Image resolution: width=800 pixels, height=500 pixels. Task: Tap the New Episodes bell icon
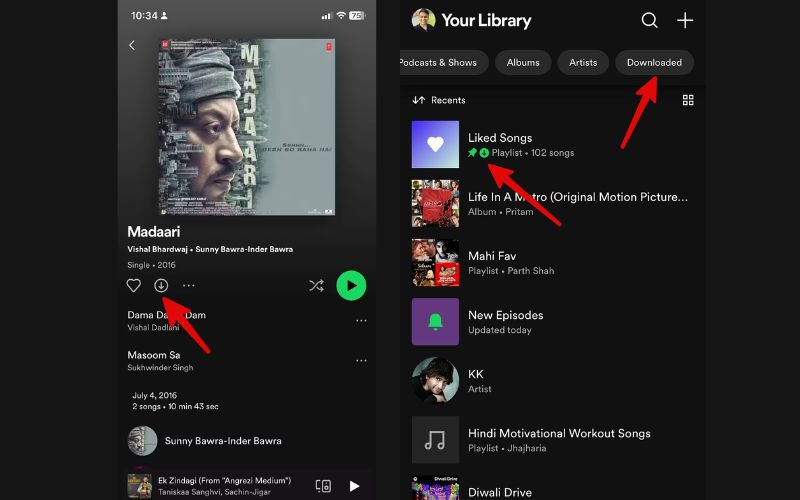435,322
